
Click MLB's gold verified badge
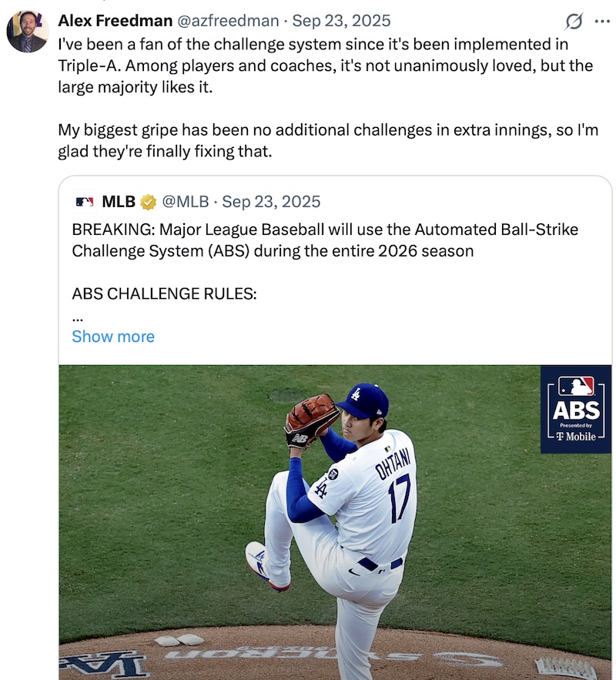point(148,203)
